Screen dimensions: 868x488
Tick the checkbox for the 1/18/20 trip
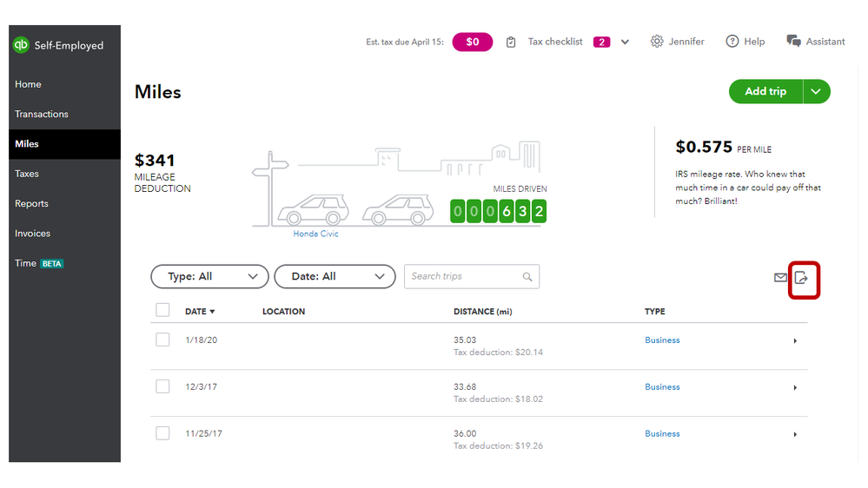tap(162, 340)
